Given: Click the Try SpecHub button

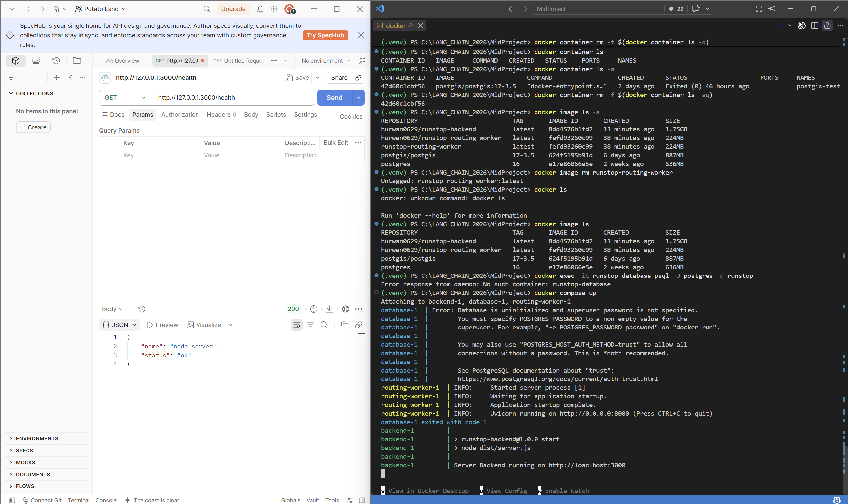Looking at the screenshot, I should click(325, 35).
